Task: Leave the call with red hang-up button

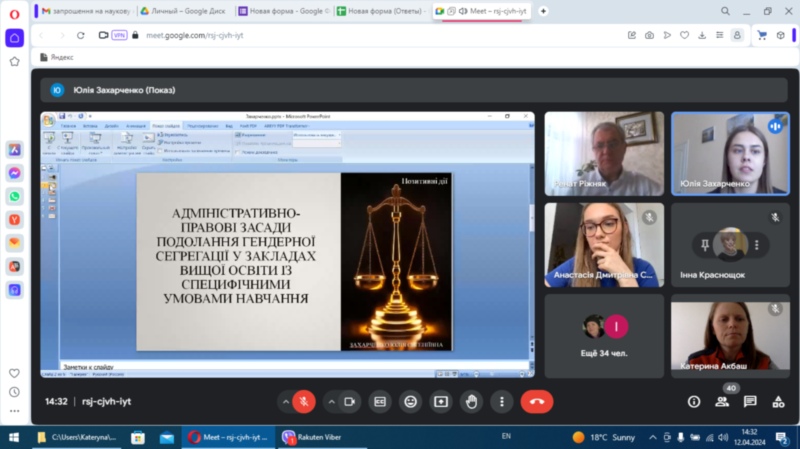Action: (537, 401)
